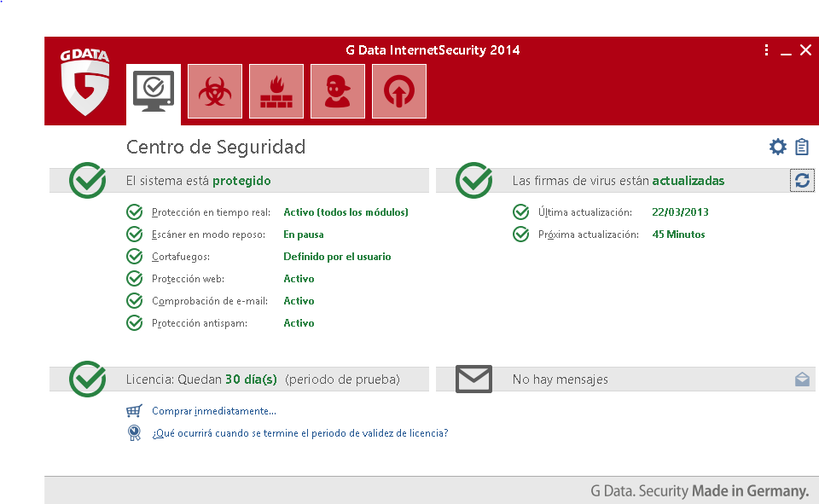Image resolution: width=819 pixels, height=504 pixels.
Task: Click the G Data shield logo
Action: coord(84,83)
